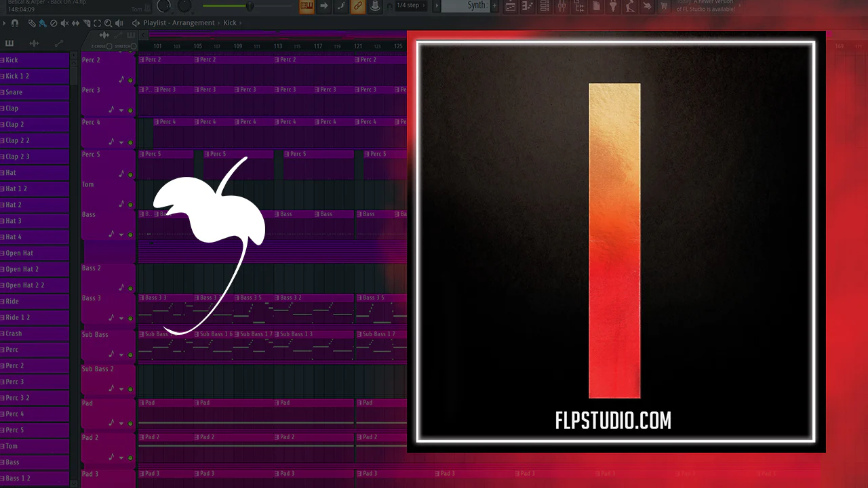Screen dimensions: 868x488
Task: Expand the Bass track arrow
Action: pyautogui.click(x=122, y=235)
